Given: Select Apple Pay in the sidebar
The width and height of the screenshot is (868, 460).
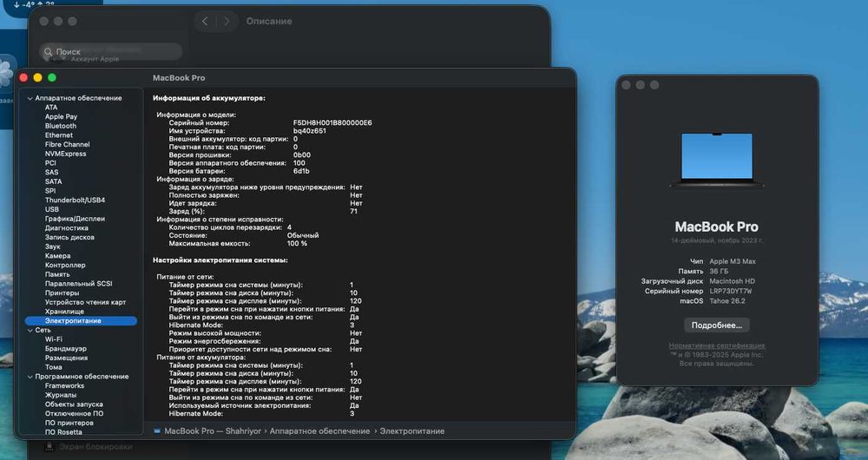Looking at the screenshot, I should point(61,117).
